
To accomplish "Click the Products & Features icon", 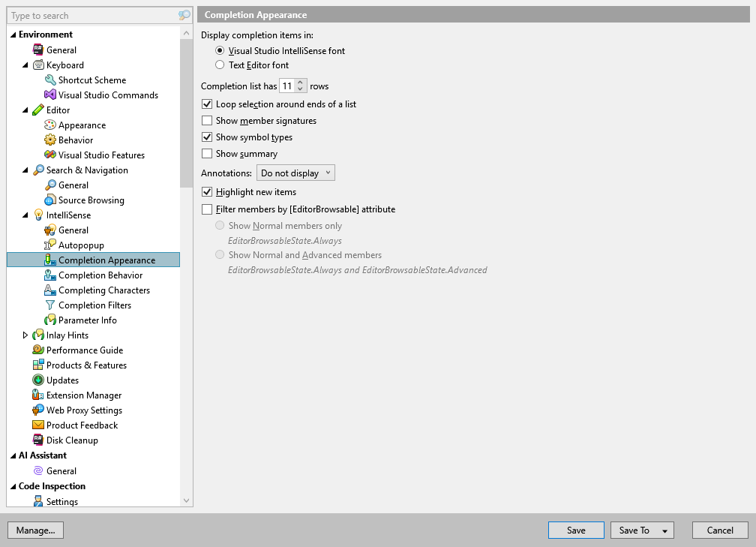I will click(x=38, y=365).
